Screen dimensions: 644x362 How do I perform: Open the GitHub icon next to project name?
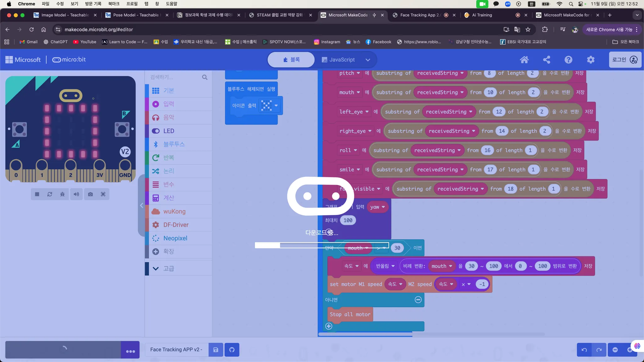pos(232,350)
